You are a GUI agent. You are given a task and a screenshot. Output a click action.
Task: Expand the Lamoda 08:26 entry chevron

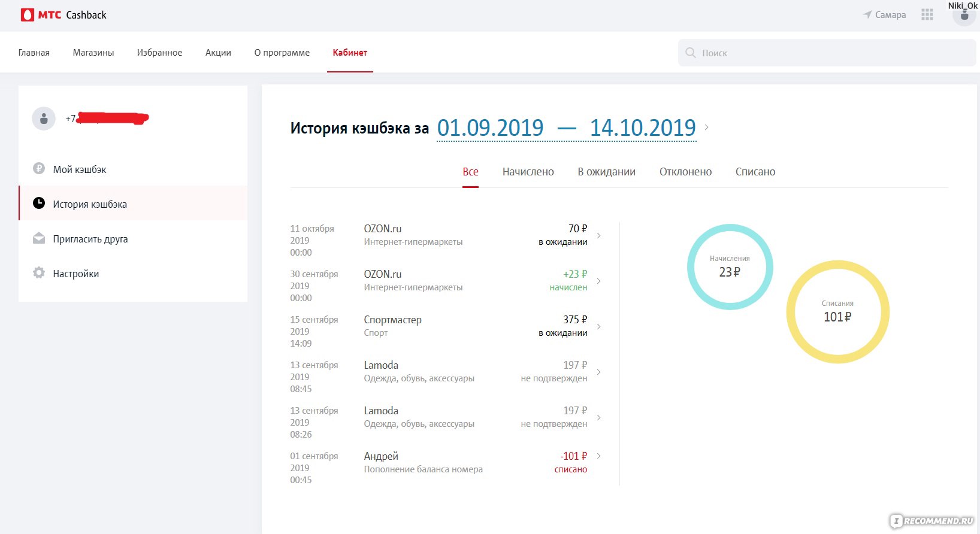pyautogui.click(x=598, y=417)
